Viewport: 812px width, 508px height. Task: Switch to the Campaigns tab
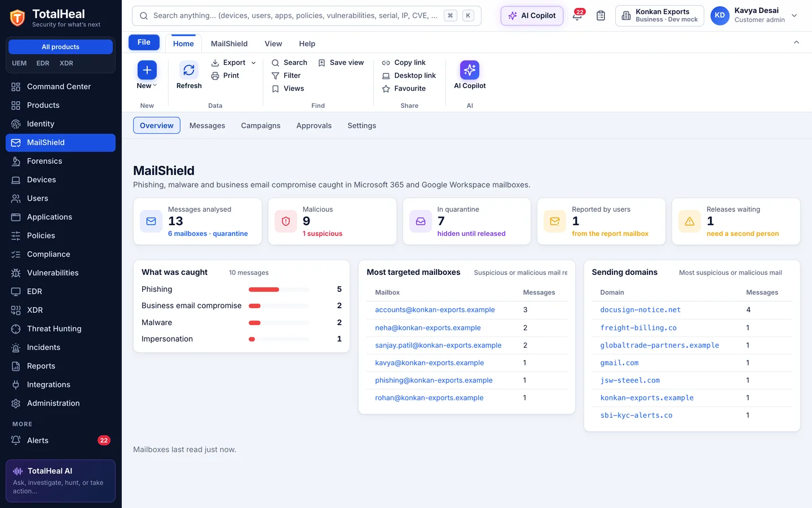point(261,126)
